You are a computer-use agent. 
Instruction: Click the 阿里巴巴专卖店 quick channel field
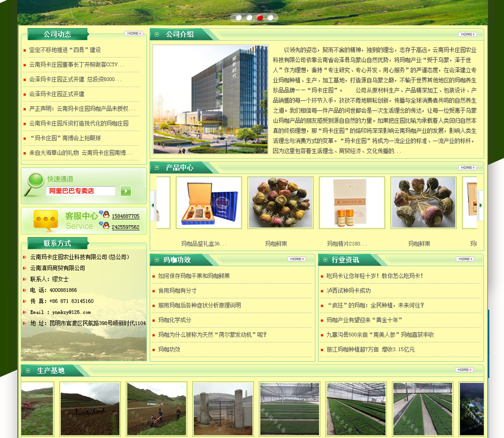(81, 191)
